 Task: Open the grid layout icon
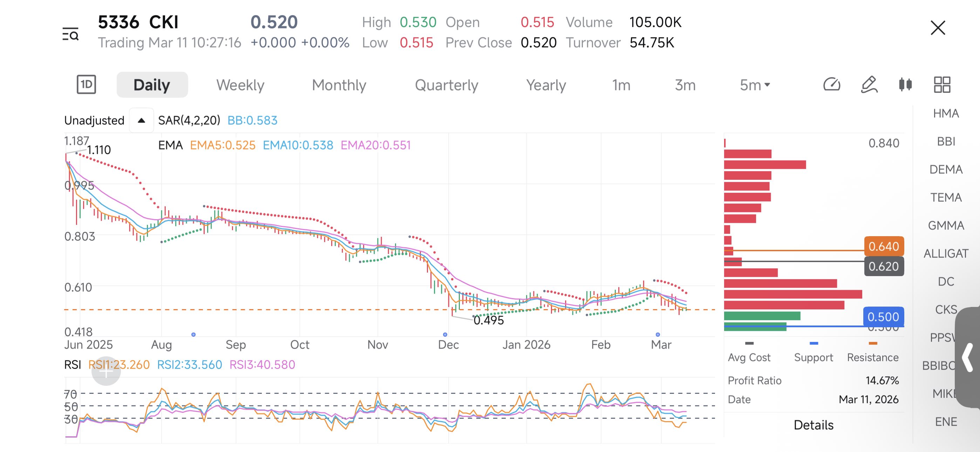942,84
